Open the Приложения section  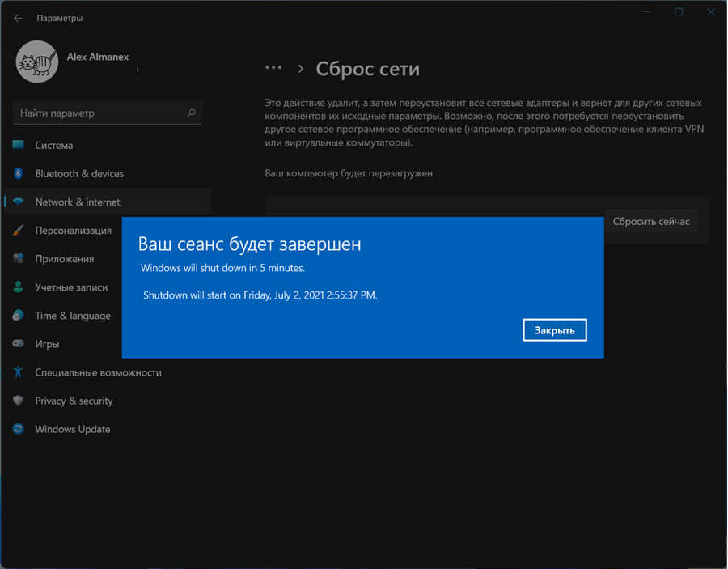pos(64,259)
